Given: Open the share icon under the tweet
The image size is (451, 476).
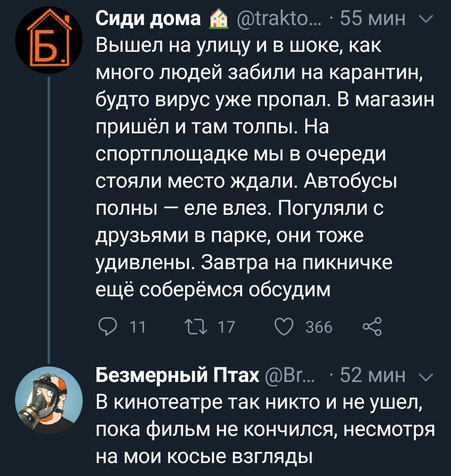Looking at the screenshot, I should [x=372, y=328].
